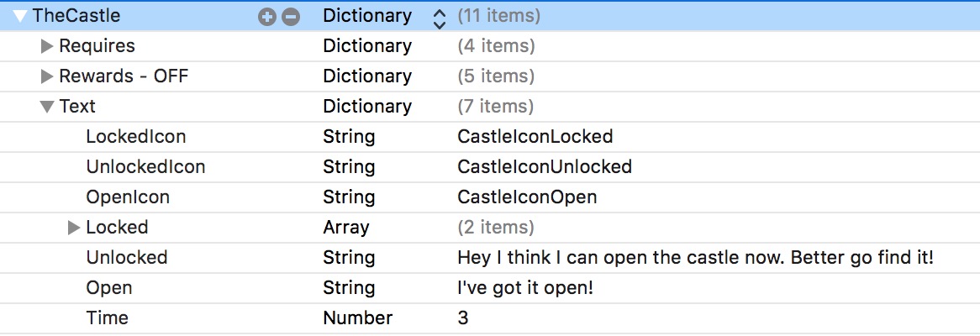This screenshot has width=980, height=336.
Task: Collapse the Text dictionary
Action: [47, 107]
